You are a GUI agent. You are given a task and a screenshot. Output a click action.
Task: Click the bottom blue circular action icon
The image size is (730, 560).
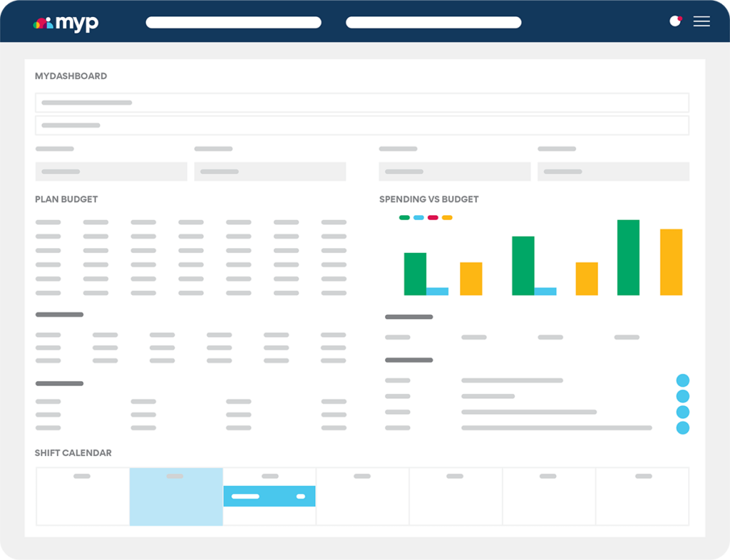click(x=682, y=428)
